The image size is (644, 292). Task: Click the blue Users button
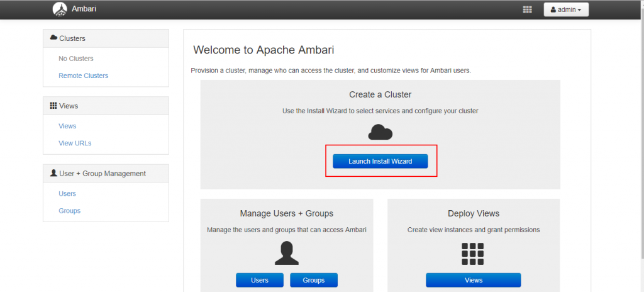click(x=260, y=280)
